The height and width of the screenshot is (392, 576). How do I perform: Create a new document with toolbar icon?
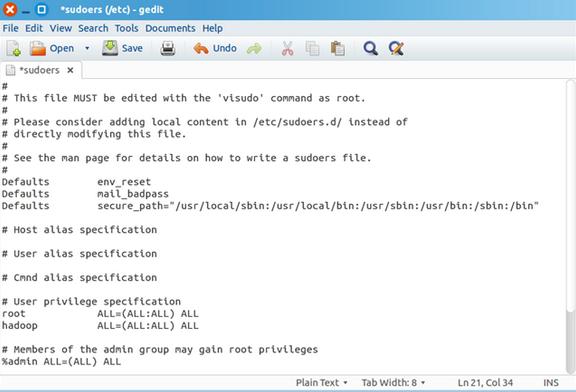(13, 48)
